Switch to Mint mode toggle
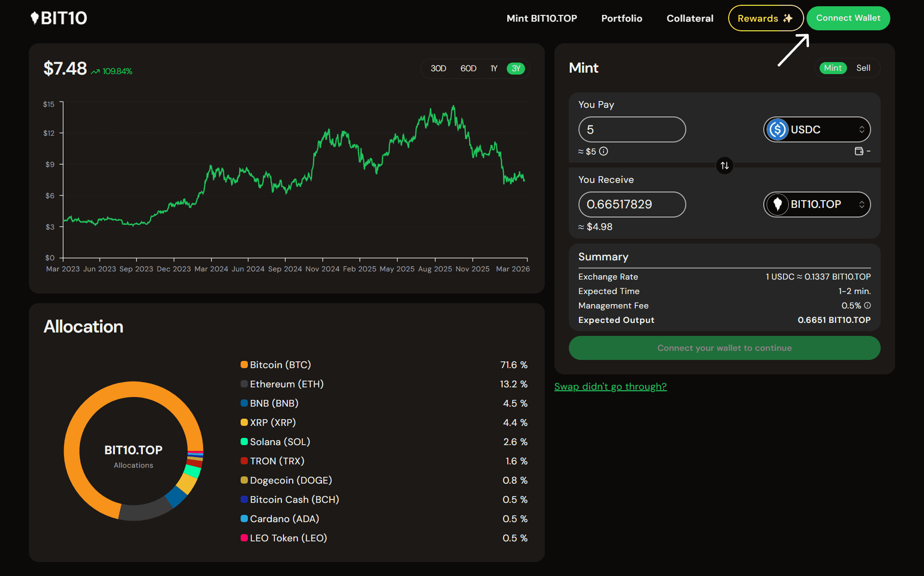 click(833, 68)
